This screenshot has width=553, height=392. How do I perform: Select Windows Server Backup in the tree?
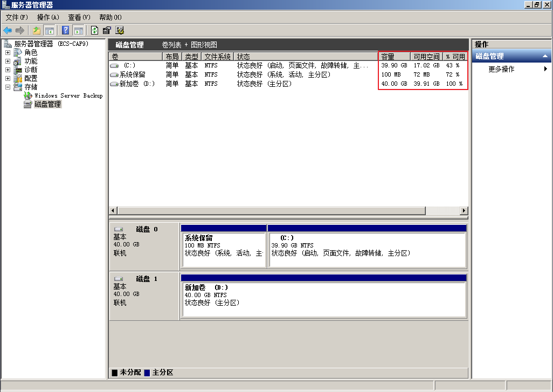(x=68, y=95)
